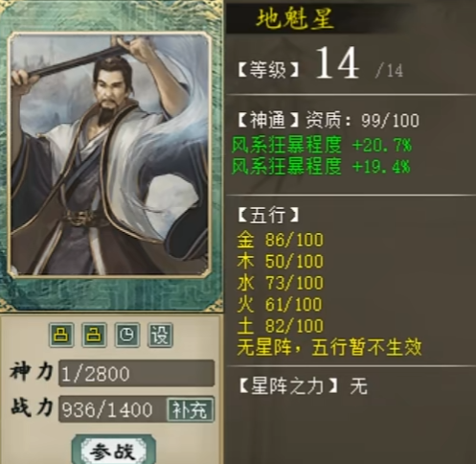This screenshot has width=476, height=464.
Task: Click the 土 82/100 attribute
Action: pos(280,326)
